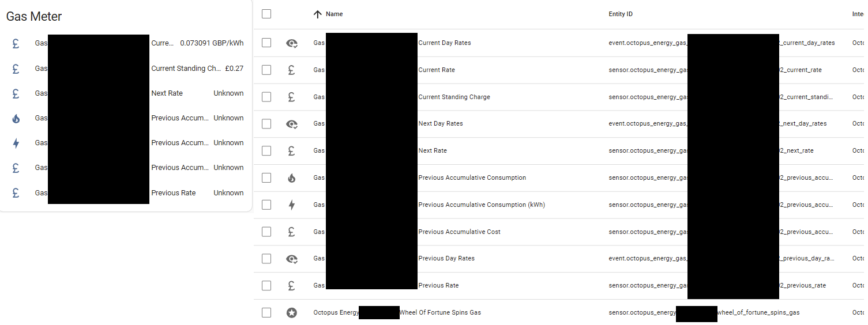Viewport: 868px width, 325px height.
Task: Click the lightning bolt icon in the Gas Meter card
Action: (x=16, y=143)
